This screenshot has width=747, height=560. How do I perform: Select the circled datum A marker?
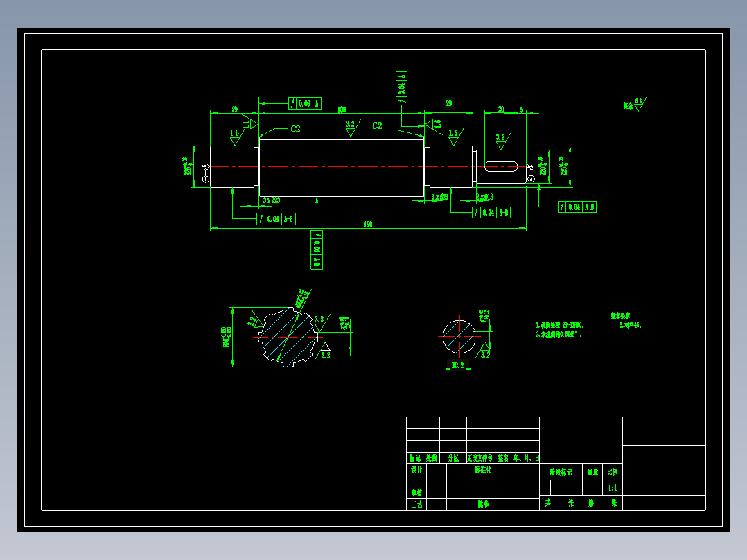click(x=531, y=179)
